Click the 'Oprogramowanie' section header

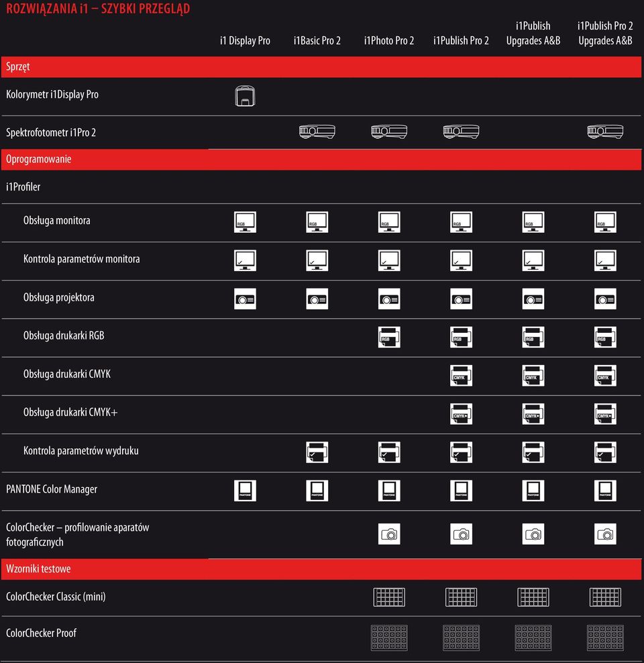pyautogui.click(x=321, y=160)
